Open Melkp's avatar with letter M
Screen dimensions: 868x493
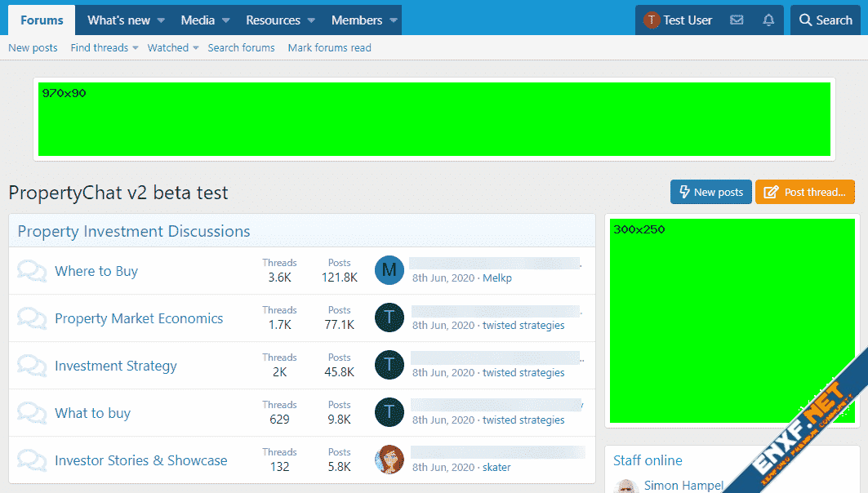point(389,270)
